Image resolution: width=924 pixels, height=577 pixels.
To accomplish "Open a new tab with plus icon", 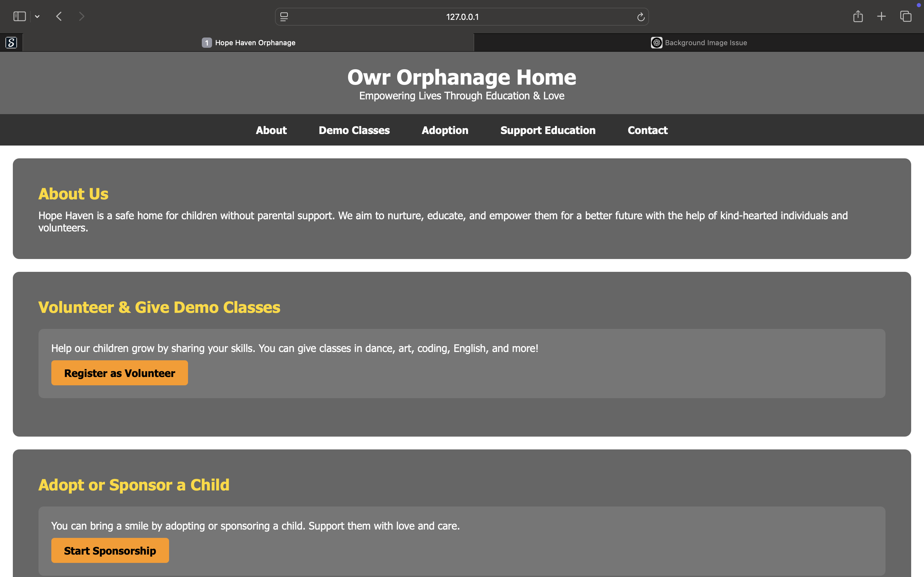I will (x=881, y=16).
